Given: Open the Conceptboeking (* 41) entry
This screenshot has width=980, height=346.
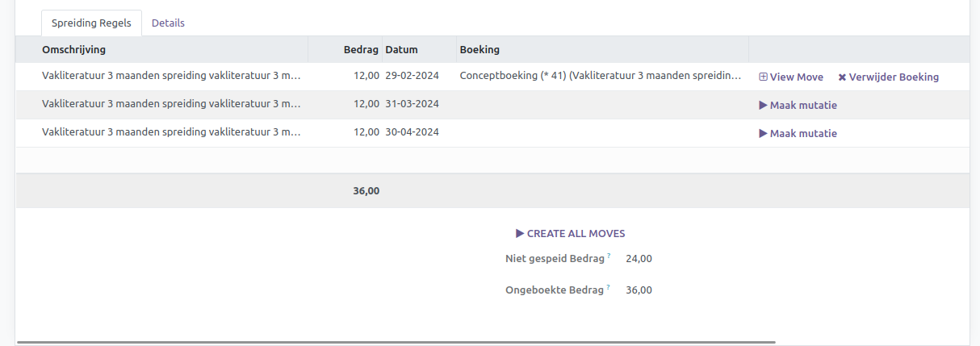Looking at the screenshot, I should pos(600,77).
